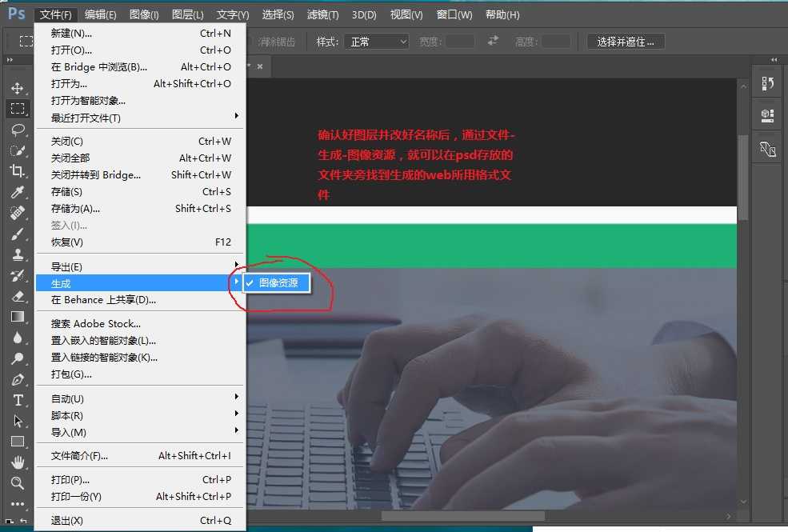This screenshot has height=532, width=788.
Task: Expand the 导入(M) submenu
Action: click(x=140, y=433)
